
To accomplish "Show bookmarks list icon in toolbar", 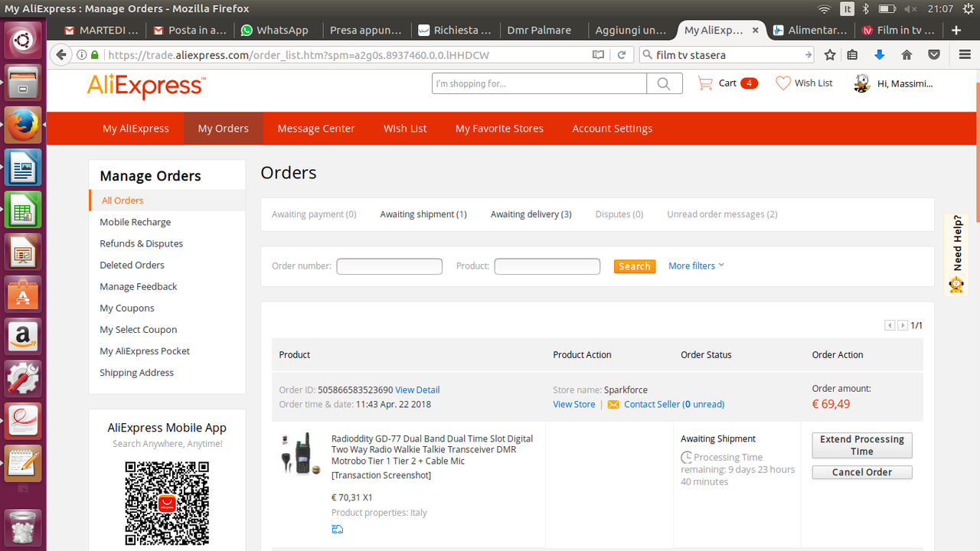I will click(x=853, y=55).
